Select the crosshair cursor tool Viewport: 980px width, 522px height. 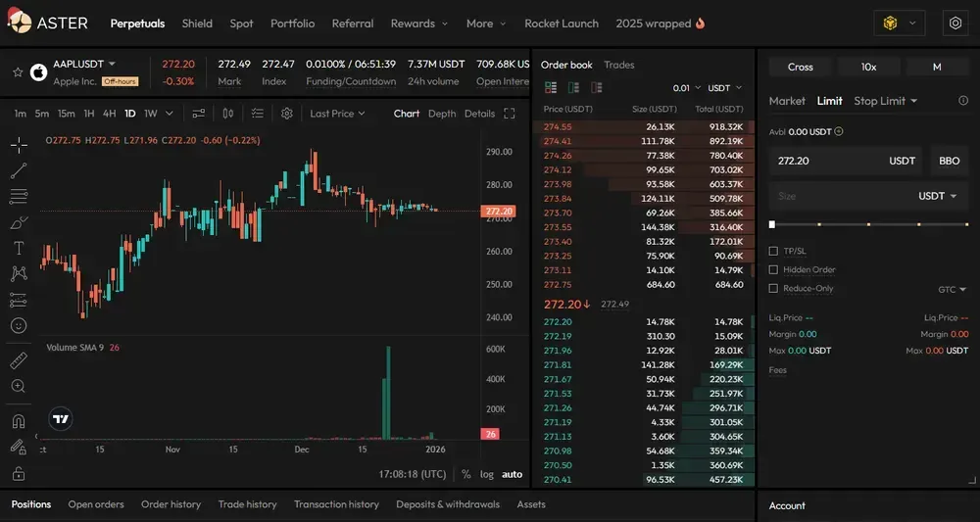(x=19, y=146)
